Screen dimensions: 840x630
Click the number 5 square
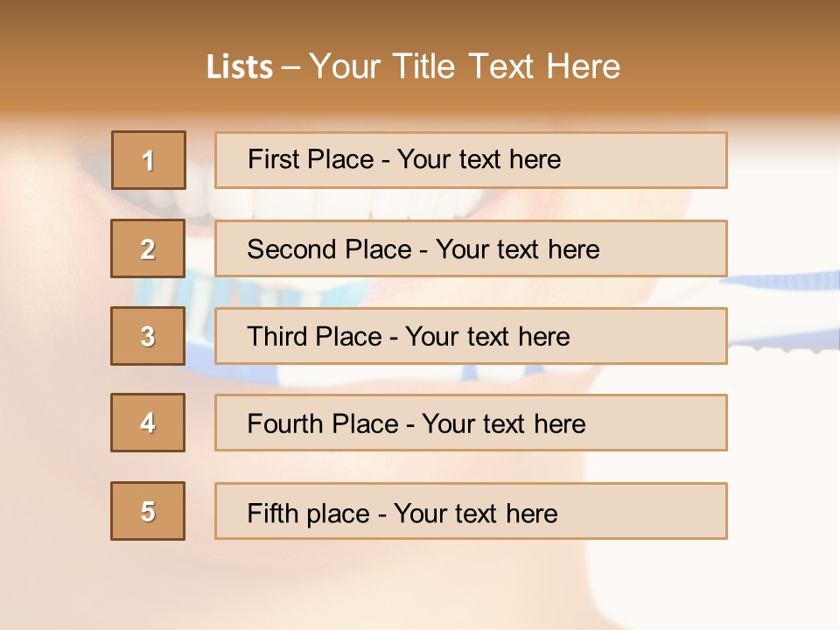[148, 511]
